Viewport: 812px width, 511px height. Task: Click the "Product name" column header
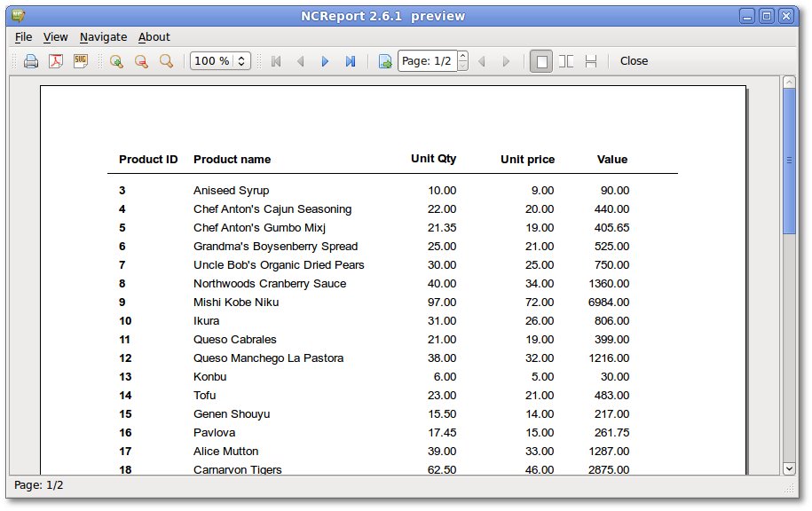232,160
